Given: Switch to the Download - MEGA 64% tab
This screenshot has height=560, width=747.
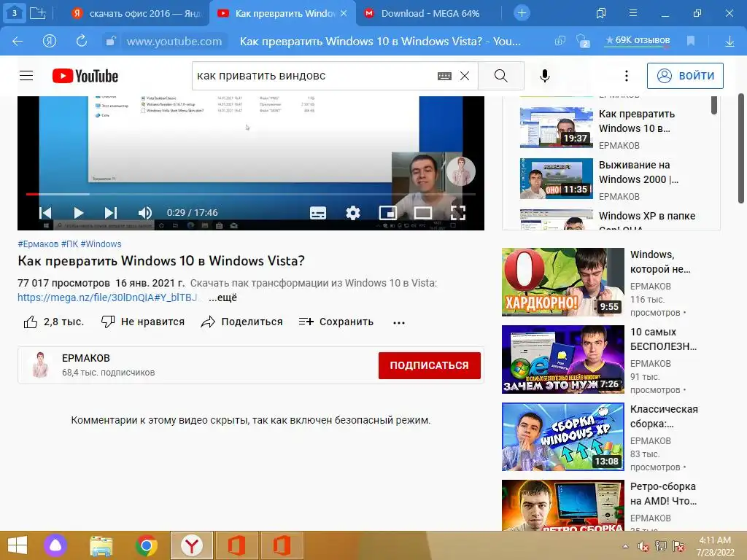Looking at the screenshot, I should point(430,13).
